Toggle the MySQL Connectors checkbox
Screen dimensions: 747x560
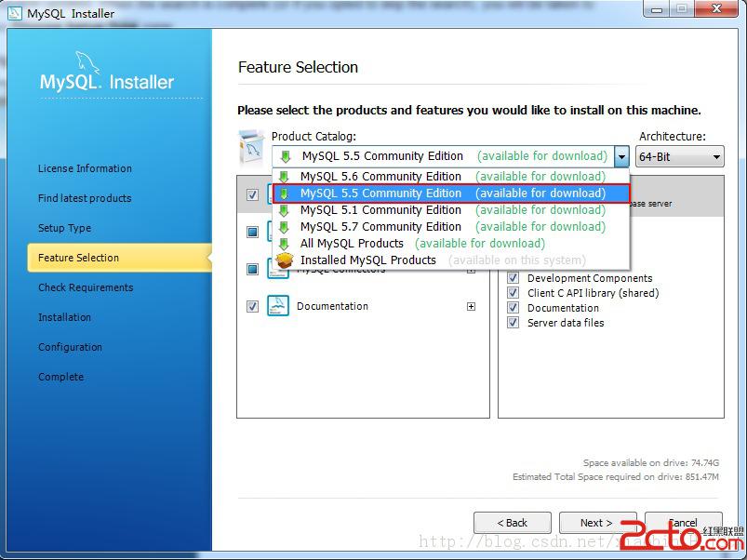(x=252, y=269)
